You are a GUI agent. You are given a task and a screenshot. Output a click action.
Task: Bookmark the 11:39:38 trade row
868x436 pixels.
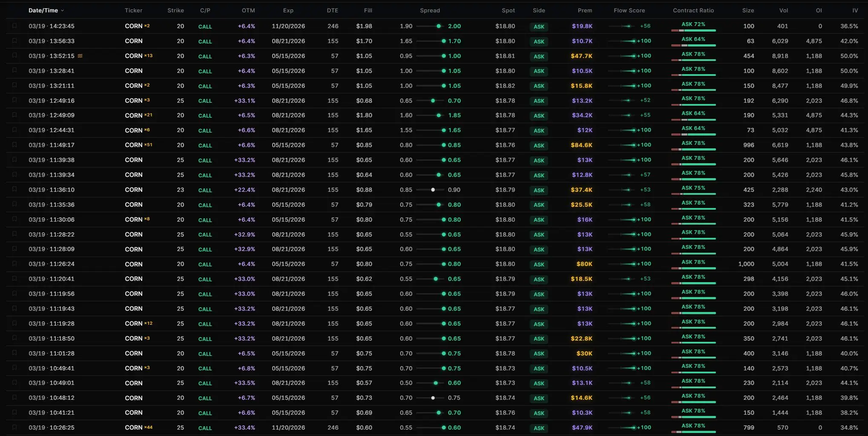tap(14, 160)
